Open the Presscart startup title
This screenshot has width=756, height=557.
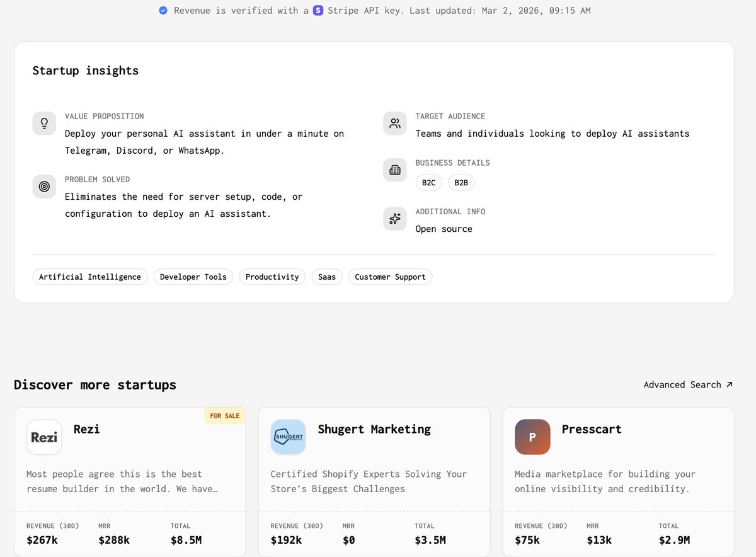click(x=592, y=429)
